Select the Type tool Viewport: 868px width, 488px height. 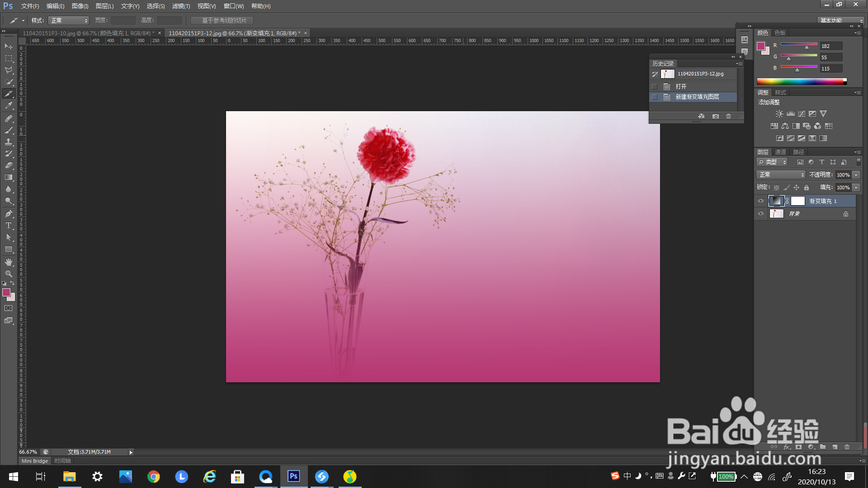click(x=9, y=225)
